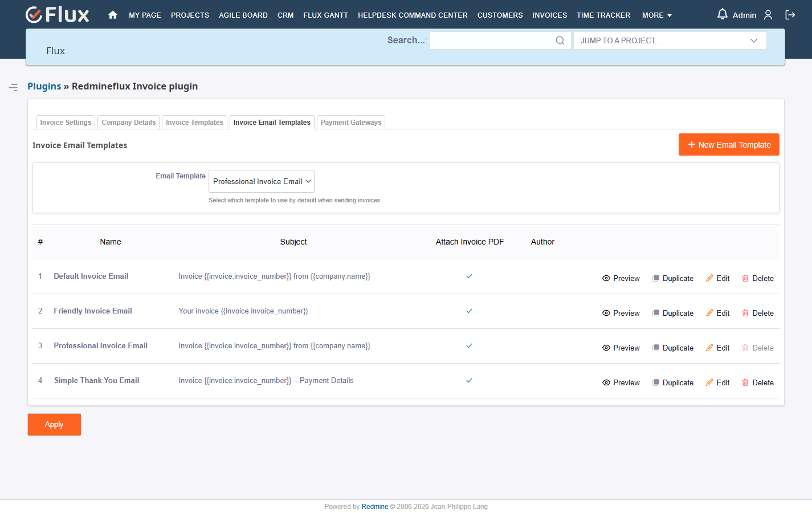The image size is (812, 513).
Task: Click 'Your invoice {{invoice.invoice_number}}' subject
Action: pyautogui.click(x=243, y=311)
